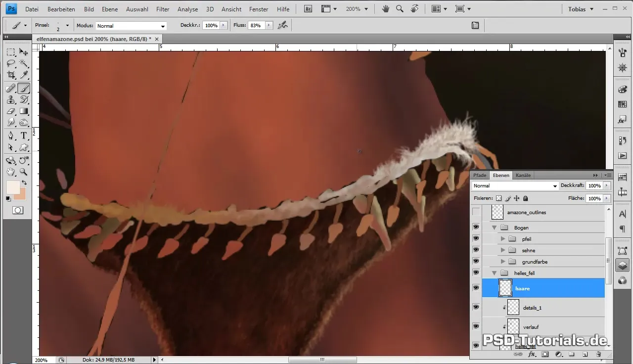
Task: Select the Move tool
Action: [24, 52]
